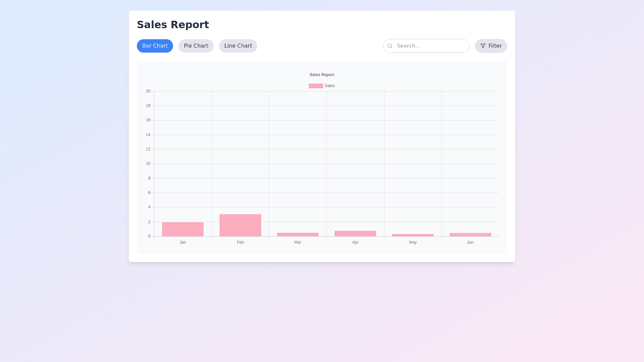Select the Apr bar in chart
644x362 pixels.
click(355, 234)
